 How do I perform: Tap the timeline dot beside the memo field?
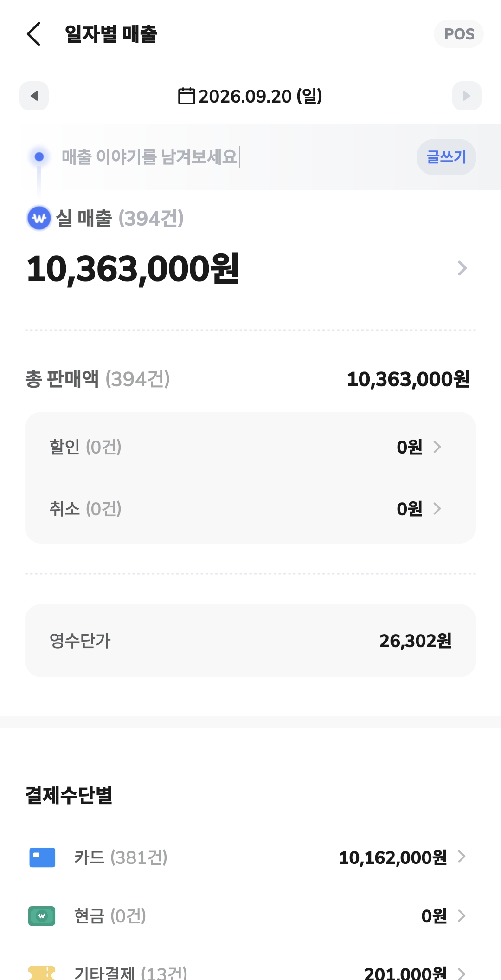tap(39, 157)
